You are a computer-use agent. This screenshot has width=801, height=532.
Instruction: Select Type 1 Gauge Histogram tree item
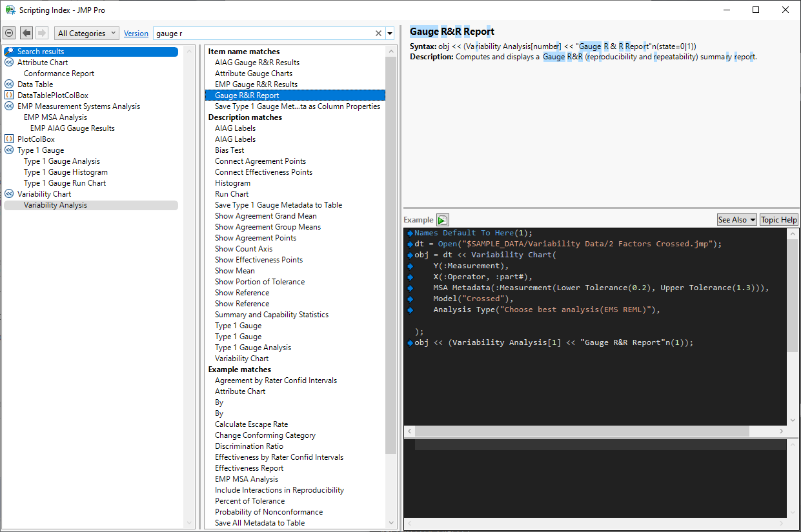point(66,172)
